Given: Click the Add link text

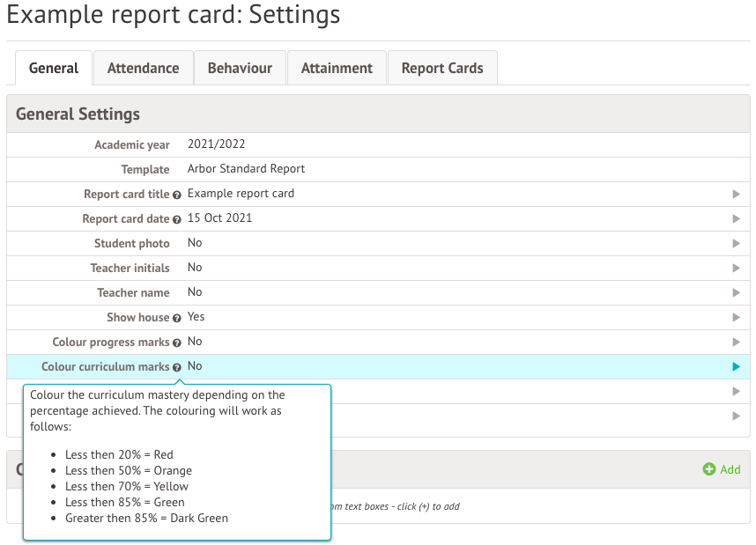Looking at the screenshot, I should pyautogui.click(x=730, y=469).
